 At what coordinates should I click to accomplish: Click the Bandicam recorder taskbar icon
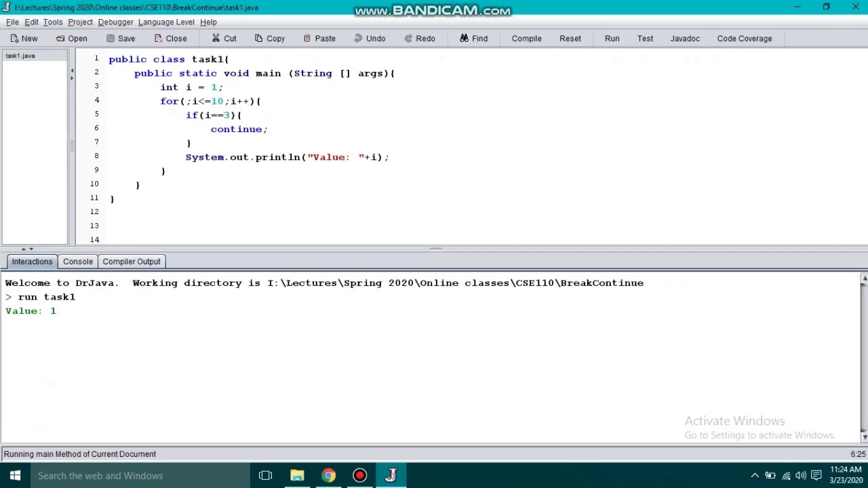coord(359,476)
